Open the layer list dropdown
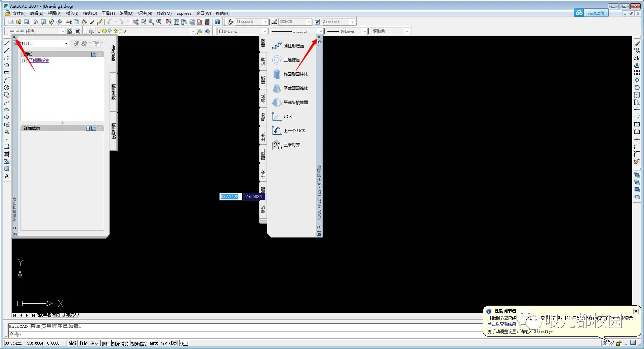The height and width of the screenshot is (349, 644). (193, 31)
